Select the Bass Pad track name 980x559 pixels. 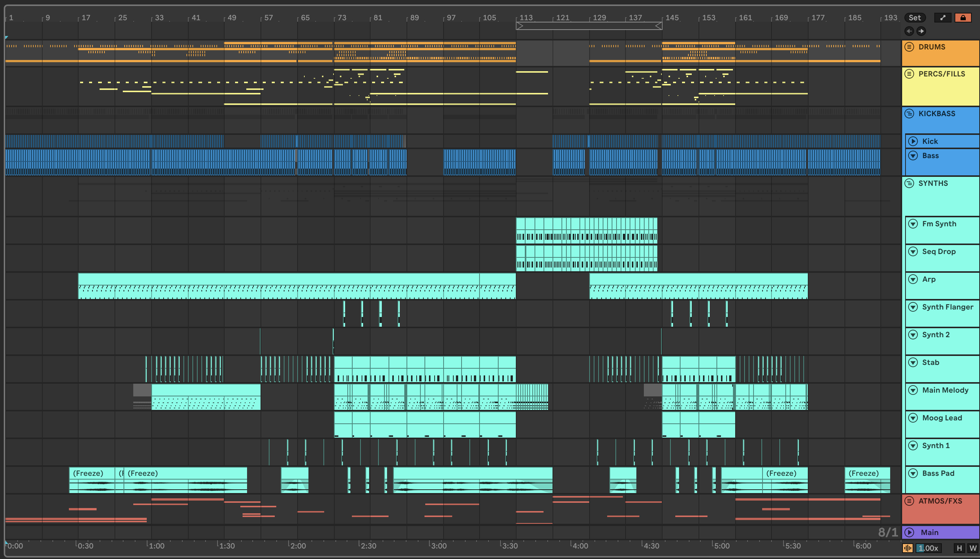938,473
